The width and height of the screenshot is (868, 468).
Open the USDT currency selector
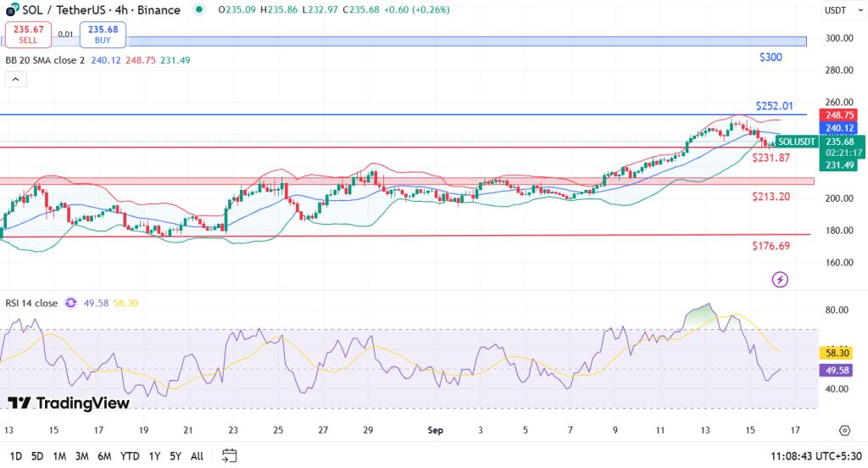[x=837, y=10]
